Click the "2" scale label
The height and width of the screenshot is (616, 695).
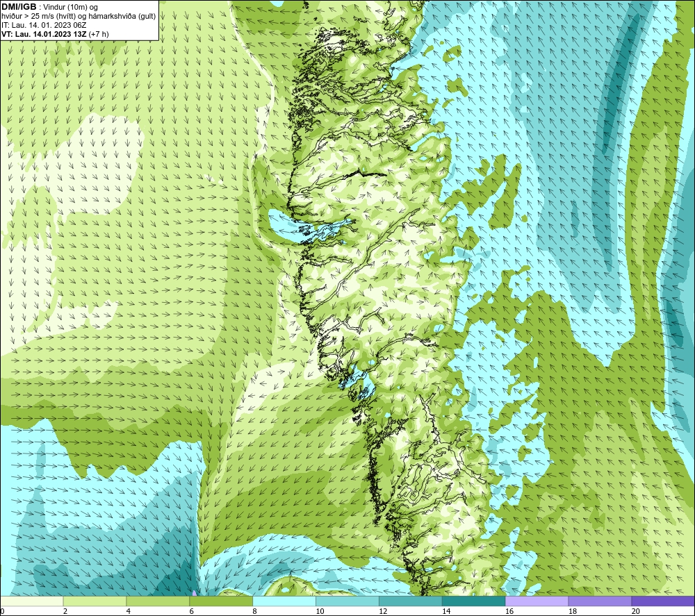pyautogui.click(x=65, y=611)
